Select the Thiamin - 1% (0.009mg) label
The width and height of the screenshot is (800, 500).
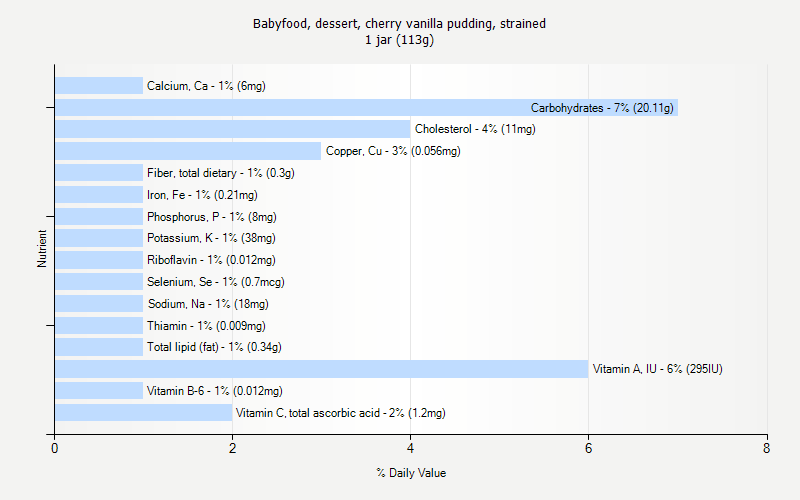[206, 326]
